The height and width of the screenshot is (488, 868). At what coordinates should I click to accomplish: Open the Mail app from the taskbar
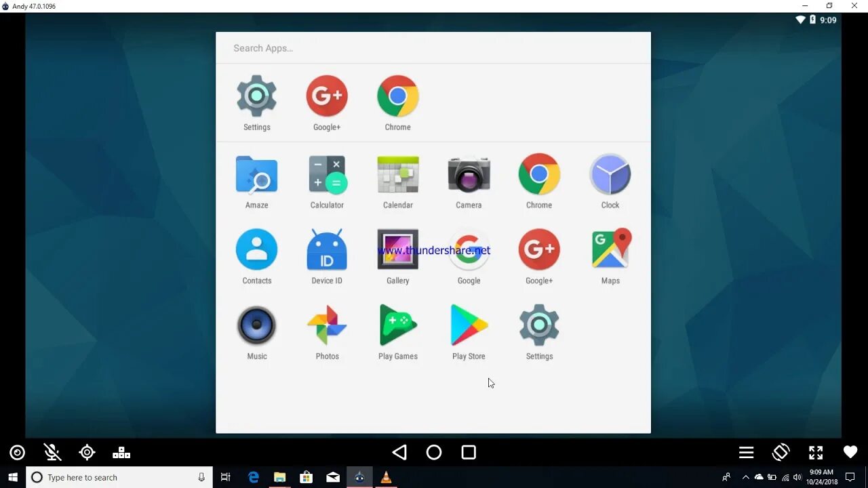coord(333,477)
